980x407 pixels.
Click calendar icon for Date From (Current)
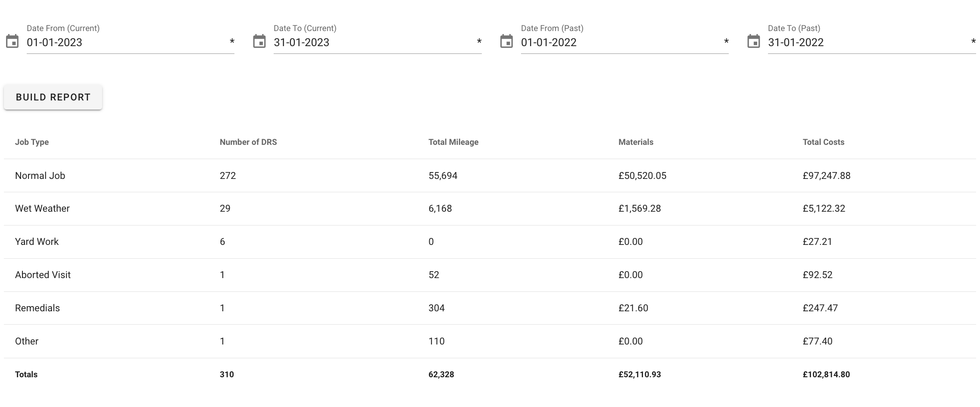click(x=12, y=42)
